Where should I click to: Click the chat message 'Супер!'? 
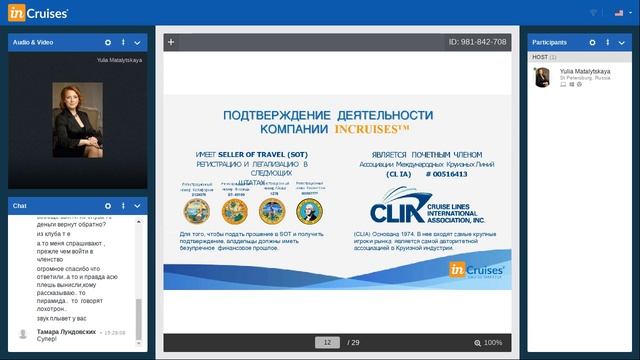coord(47,339)
